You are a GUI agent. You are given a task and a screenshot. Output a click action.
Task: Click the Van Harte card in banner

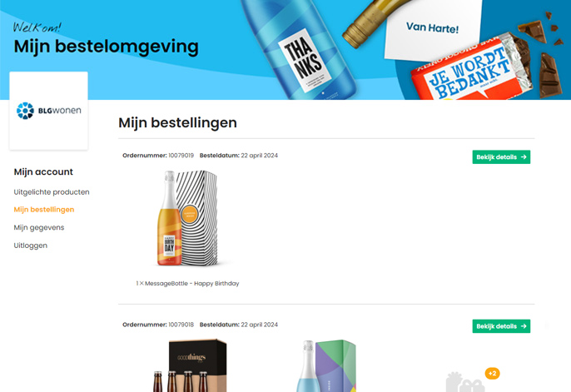click(x=433, y=29)
